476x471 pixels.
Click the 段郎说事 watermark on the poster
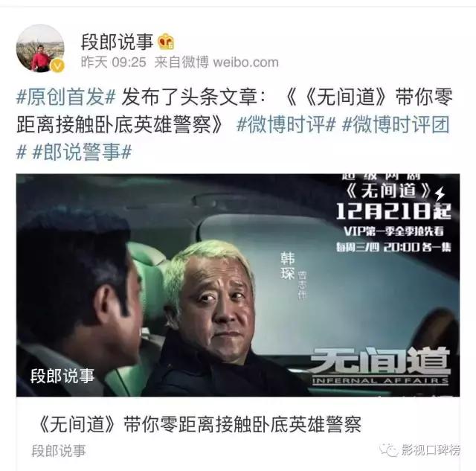(62, 376)
